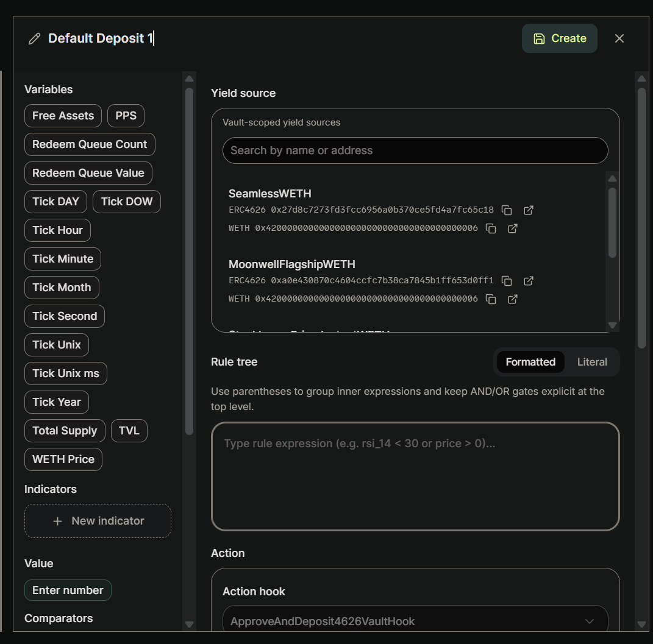Switch rule tree to Formatted view

(x=530, y=362)
